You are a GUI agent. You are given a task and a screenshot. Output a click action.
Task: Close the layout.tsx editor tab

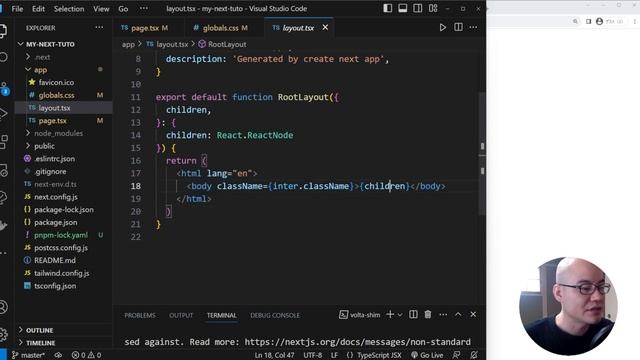pos(325,27)
